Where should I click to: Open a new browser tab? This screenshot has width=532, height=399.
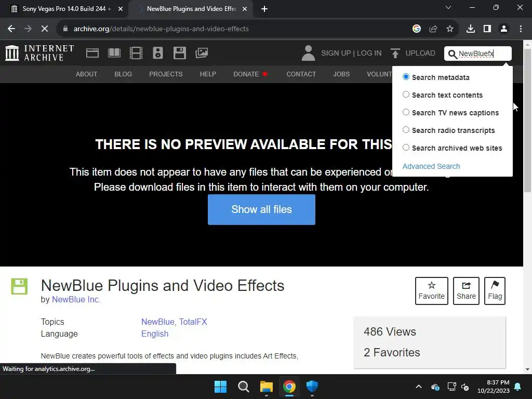264,9
